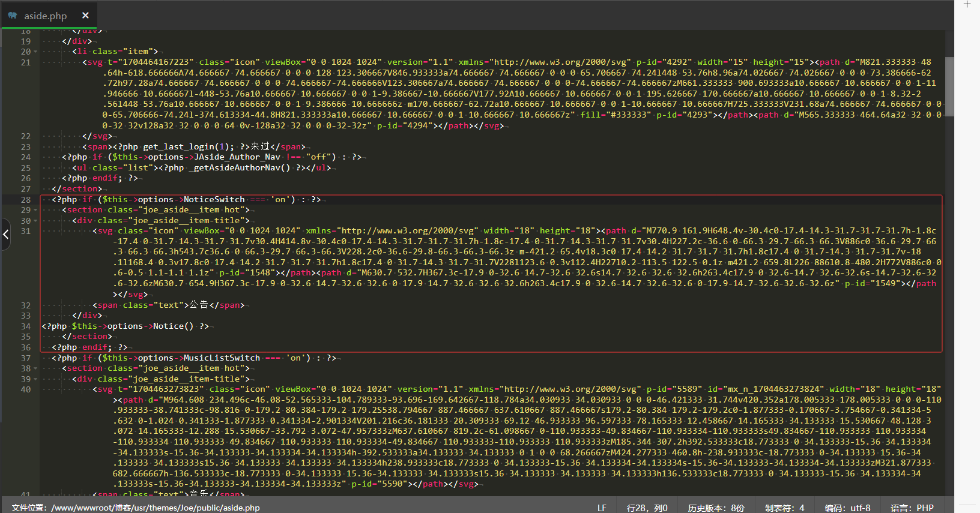Click line number 28 in the gutter
The height and width of the screenshot is (513, 980).
[x=25, y=200]
